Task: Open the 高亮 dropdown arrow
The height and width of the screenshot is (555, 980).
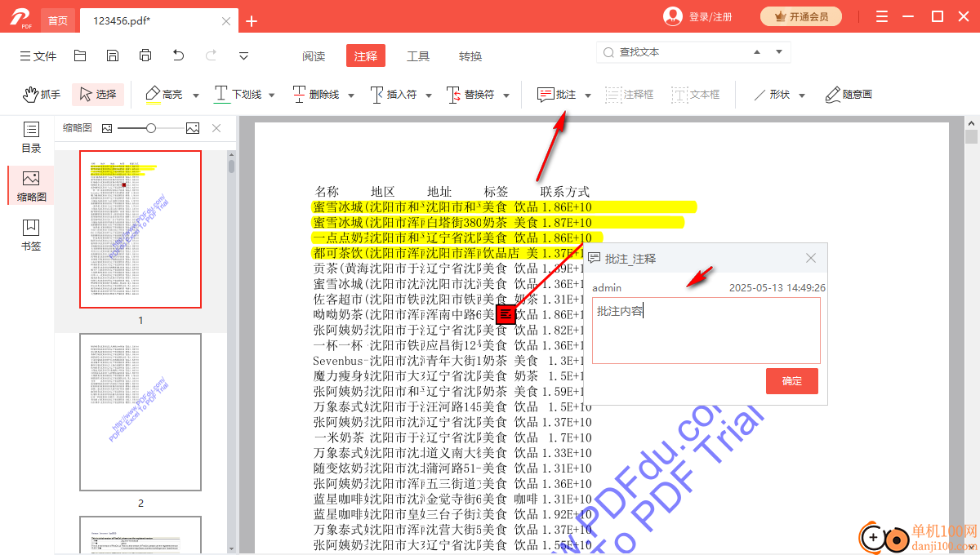Action: pos(196,95)
